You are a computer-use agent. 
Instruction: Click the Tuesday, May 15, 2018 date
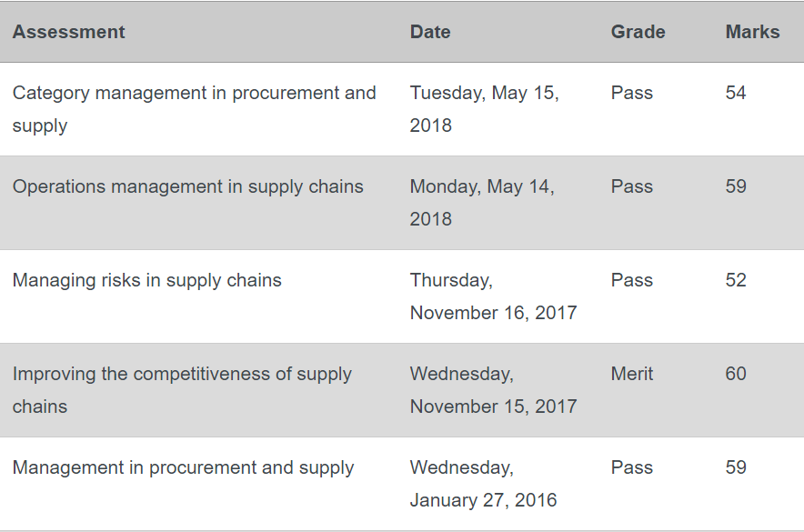pos(484,109)
